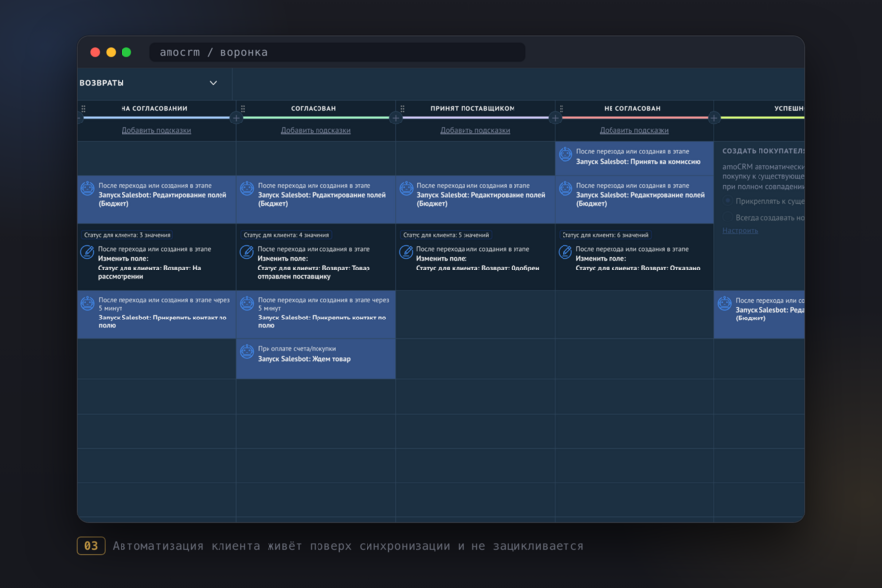Add stage between Согласован and Принят поставщиком

click(x=396, y=118)
